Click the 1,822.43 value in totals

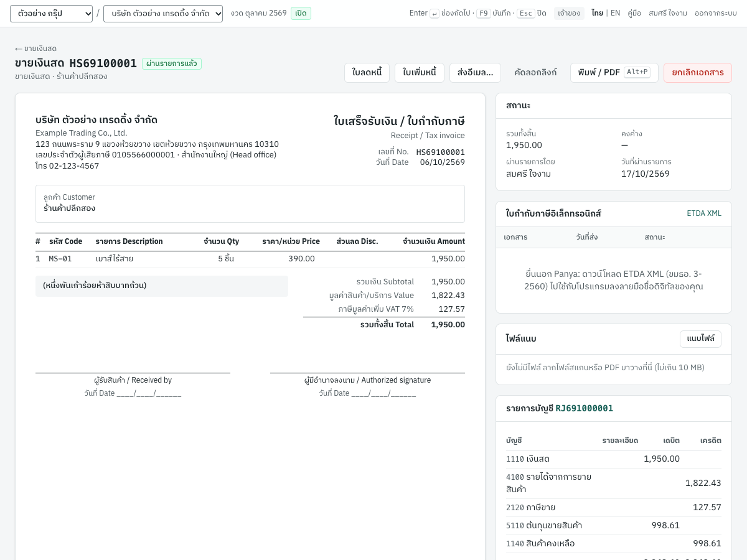[x=448, y=295]
